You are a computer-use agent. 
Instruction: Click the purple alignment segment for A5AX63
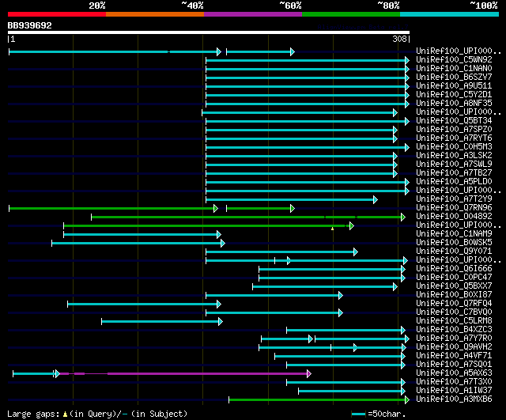(x=186, y=374)
